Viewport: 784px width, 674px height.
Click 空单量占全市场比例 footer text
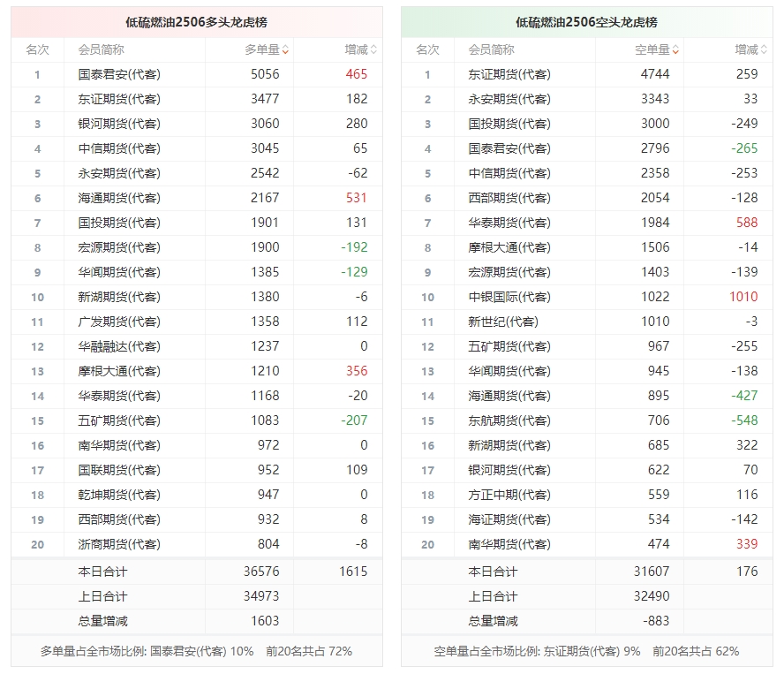tap(586, 652)
